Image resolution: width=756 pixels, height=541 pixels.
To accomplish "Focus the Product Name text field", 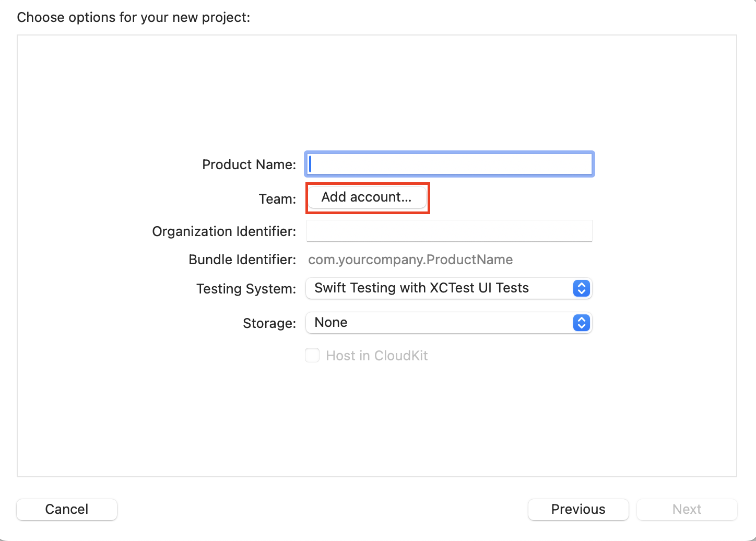I will [450, 164].
